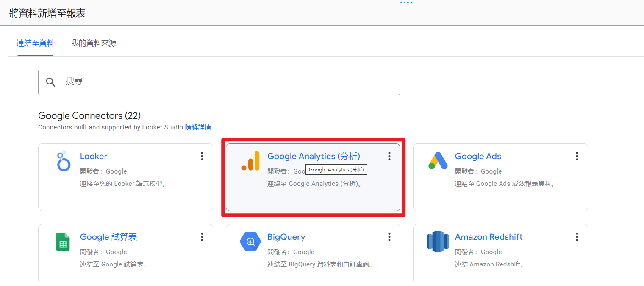Screen dimensions: 644x286
Task: Select the Google Ads connector title
Action: point(478,156)
